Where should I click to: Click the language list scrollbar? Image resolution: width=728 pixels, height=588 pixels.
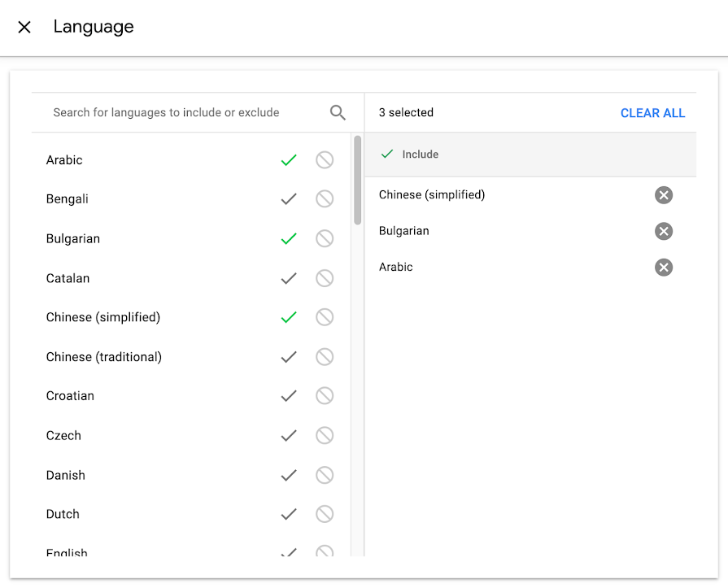tap(358, 181)
